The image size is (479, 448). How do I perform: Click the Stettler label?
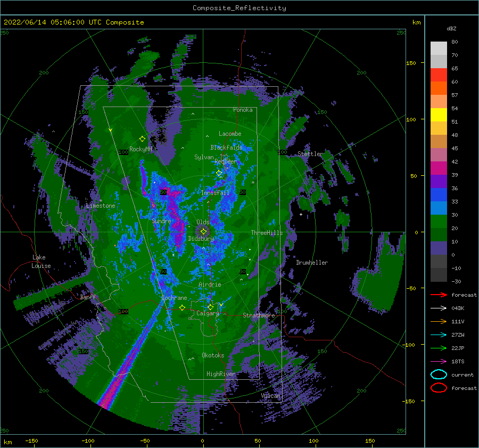pos(310,154)
